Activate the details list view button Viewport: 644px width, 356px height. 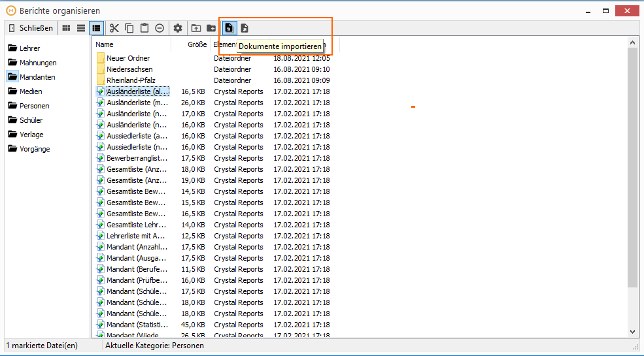[x=96, y=28]
